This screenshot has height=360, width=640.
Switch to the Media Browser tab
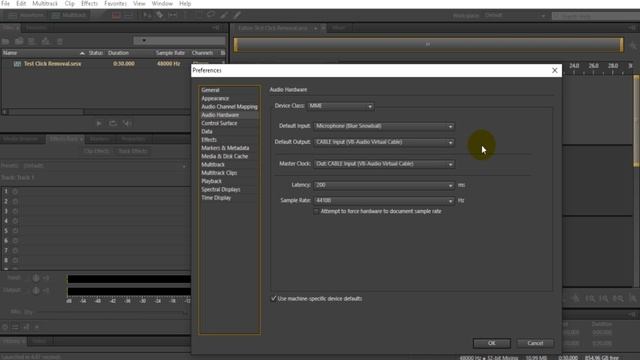tap(21, 139)
